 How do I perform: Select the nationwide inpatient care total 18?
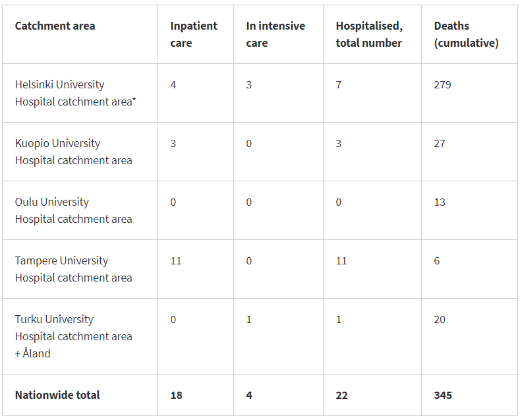176,396
